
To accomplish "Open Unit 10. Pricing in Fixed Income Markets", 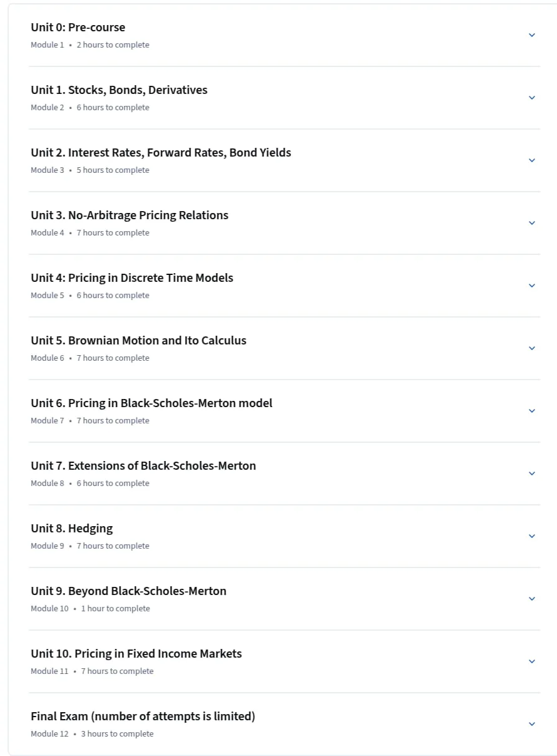I will pyautogui.click(x=136, y=654).
